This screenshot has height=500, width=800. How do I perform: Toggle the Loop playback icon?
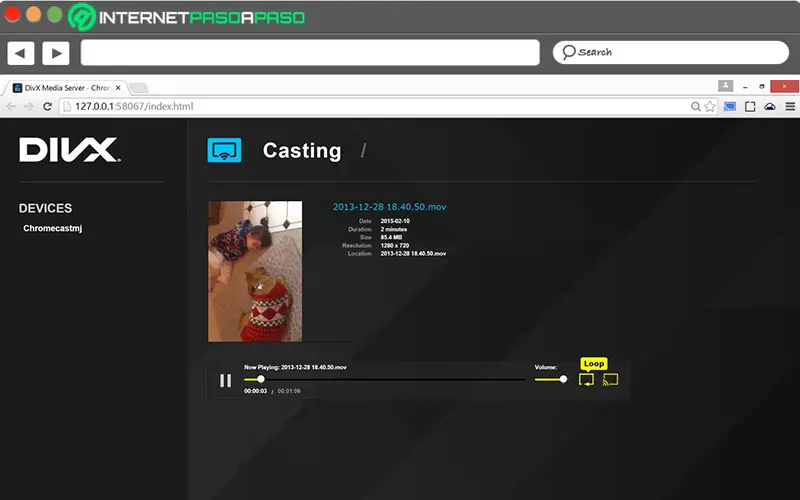pyautogui.click(x=586, y=380)
